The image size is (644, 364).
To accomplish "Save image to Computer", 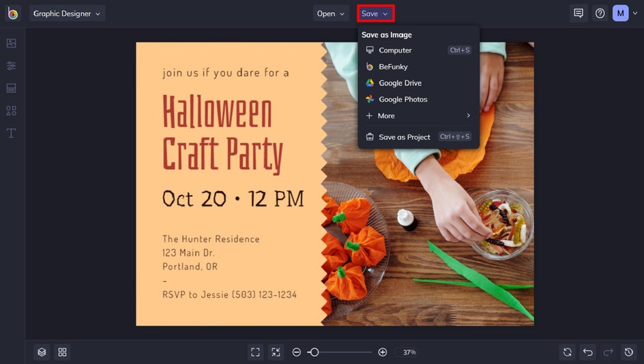I will pos(418,50).
